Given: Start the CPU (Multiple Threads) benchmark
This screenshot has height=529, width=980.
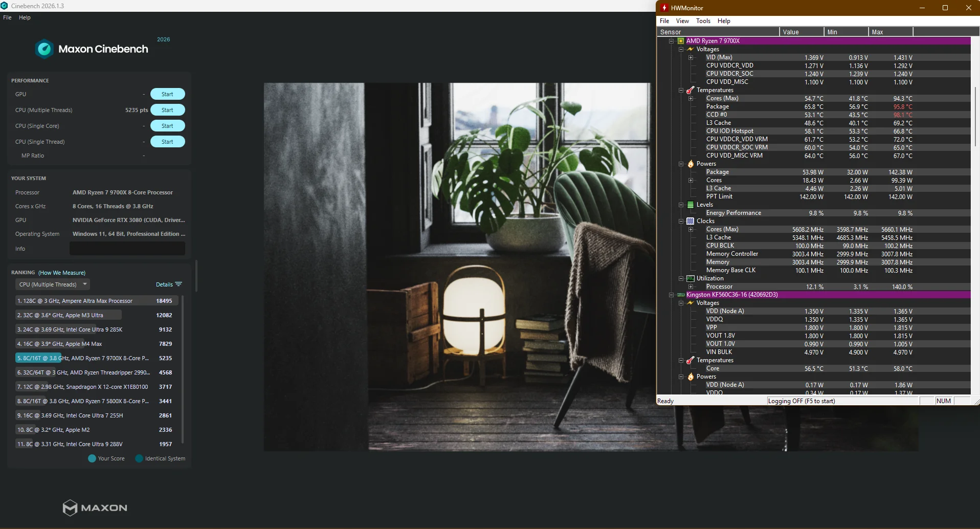Looking at the screenshot, I should (167, 110).
